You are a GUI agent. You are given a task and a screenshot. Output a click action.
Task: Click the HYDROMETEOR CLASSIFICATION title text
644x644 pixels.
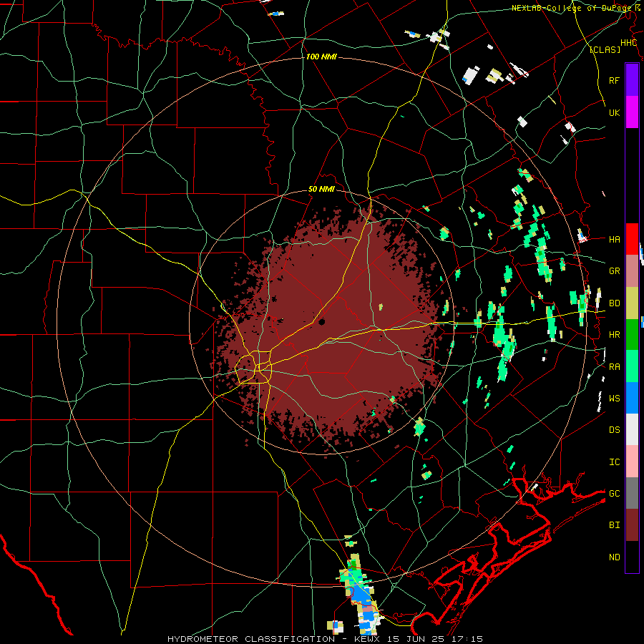(x=251, y=639)
